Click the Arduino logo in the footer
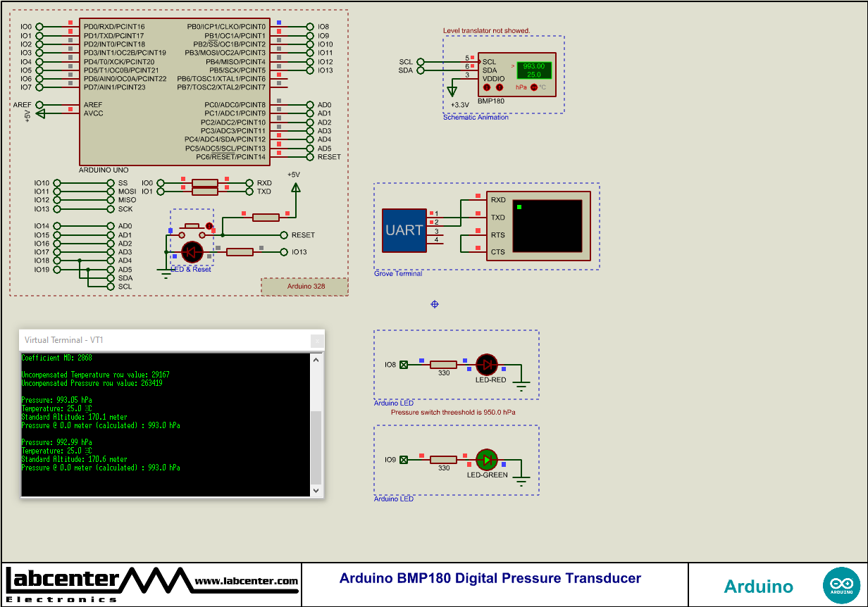Viewport: 868px width, 607px height. (x=843, y=584)
